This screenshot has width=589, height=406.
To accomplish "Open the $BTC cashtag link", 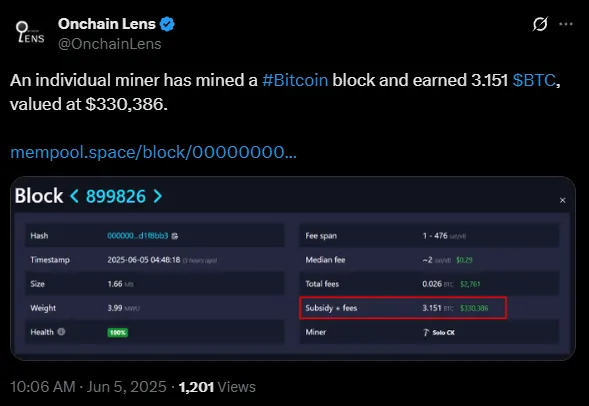I will 534,80.
